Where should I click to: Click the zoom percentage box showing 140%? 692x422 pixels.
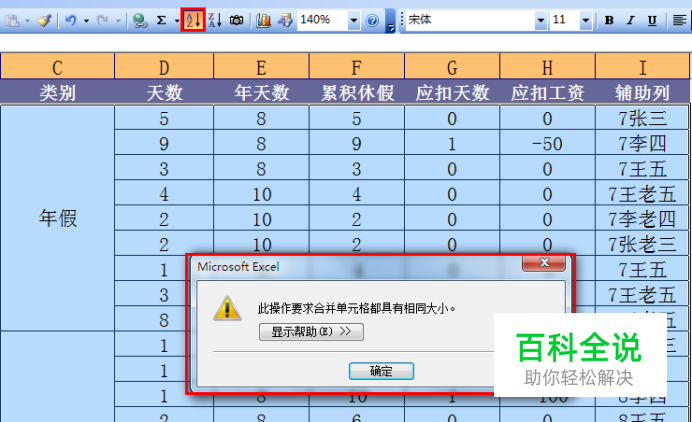coord(323,20)
